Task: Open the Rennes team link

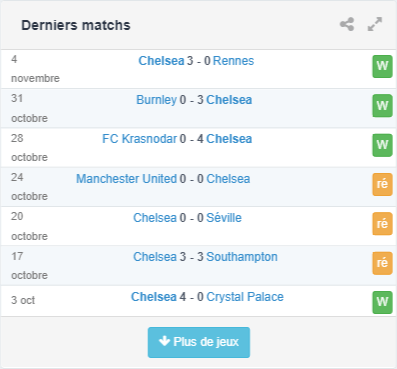Action: pos(233,61)
